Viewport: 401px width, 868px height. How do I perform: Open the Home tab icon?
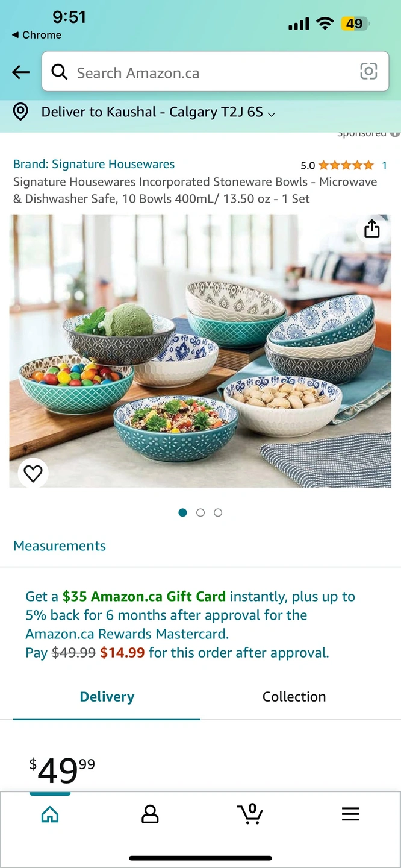50,815
